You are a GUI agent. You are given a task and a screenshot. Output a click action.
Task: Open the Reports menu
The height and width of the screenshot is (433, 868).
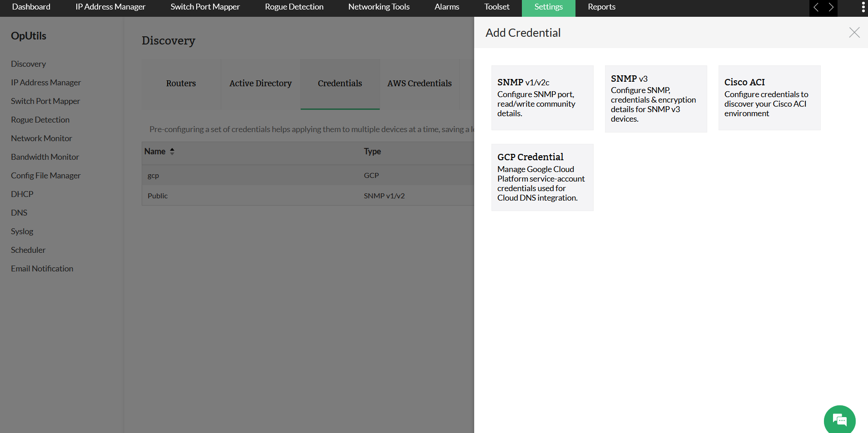click(x=602, y=7)
